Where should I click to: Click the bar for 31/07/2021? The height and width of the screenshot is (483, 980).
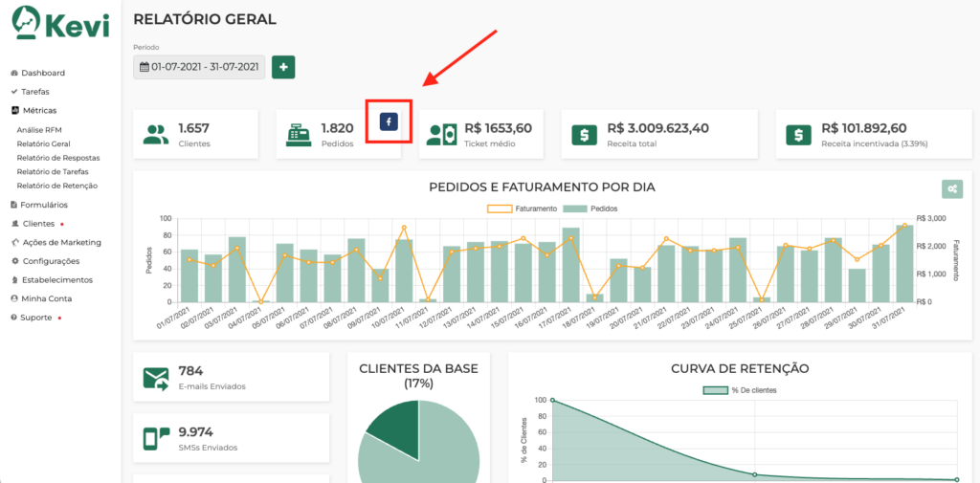[904, 264]
